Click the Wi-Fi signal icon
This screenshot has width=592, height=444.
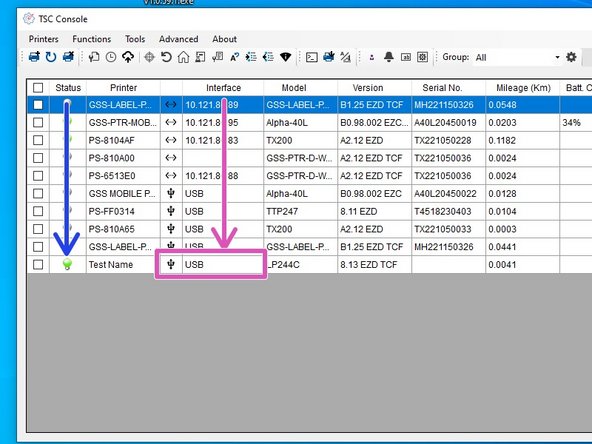[286, 57]
